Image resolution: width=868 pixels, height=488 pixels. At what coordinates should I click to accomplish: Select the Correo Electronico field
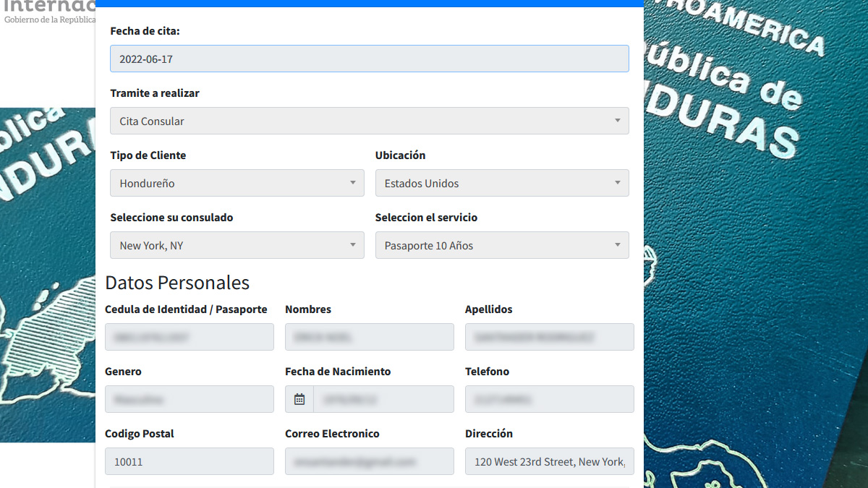(369, 461)
